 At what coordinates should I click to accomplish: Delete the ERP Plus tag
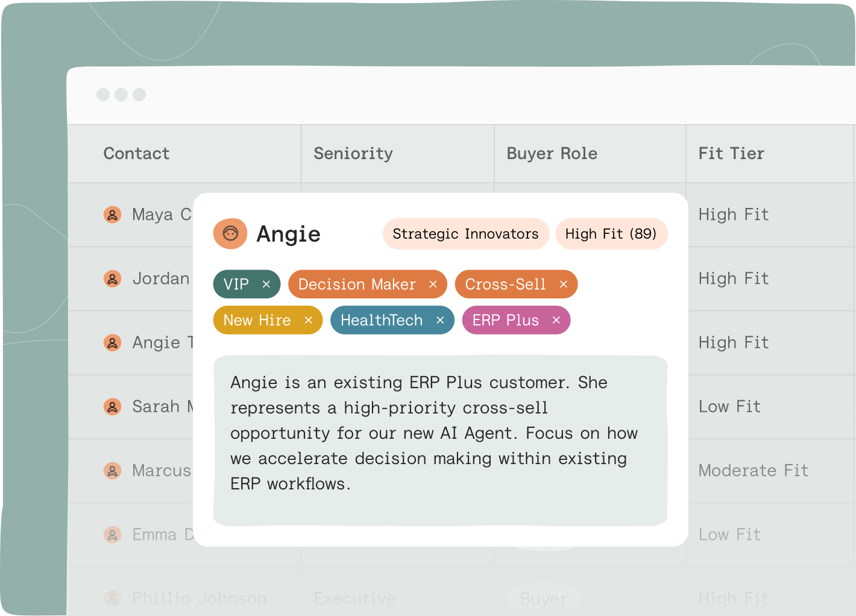(x=556, y=320)
